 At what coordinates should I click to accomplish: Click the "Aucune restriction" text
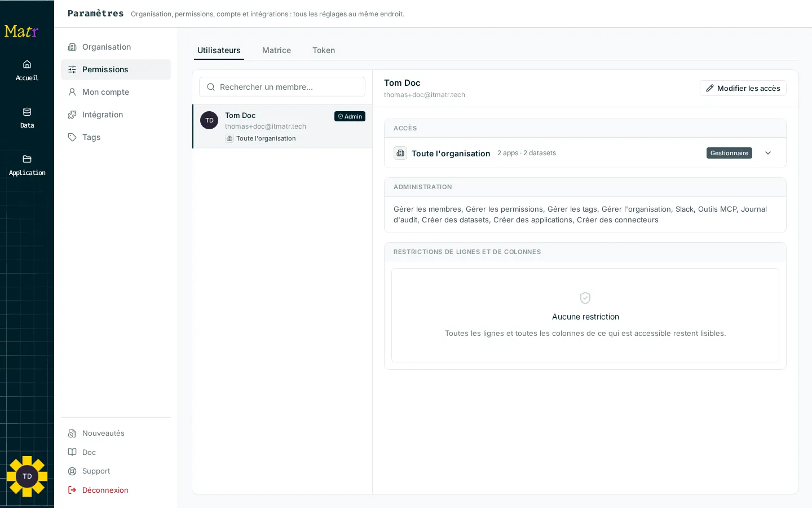(x=585, y=317)
